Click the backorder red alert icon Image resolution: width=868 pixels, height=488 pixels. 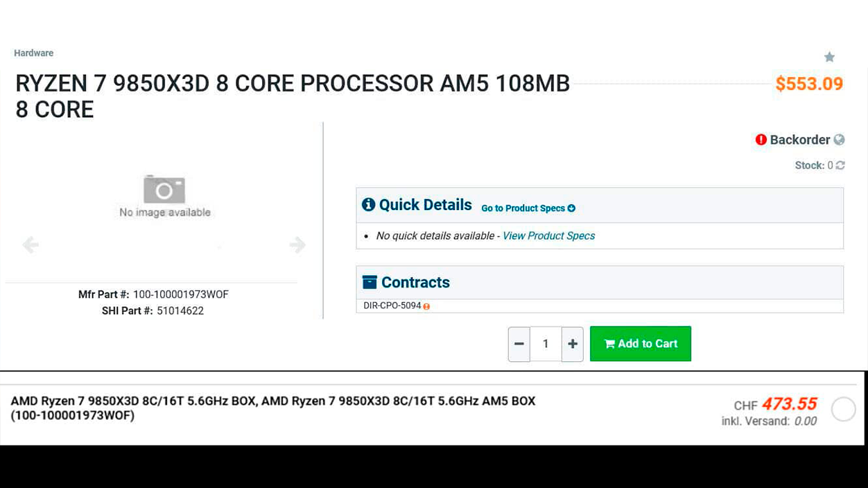[761, 139]
